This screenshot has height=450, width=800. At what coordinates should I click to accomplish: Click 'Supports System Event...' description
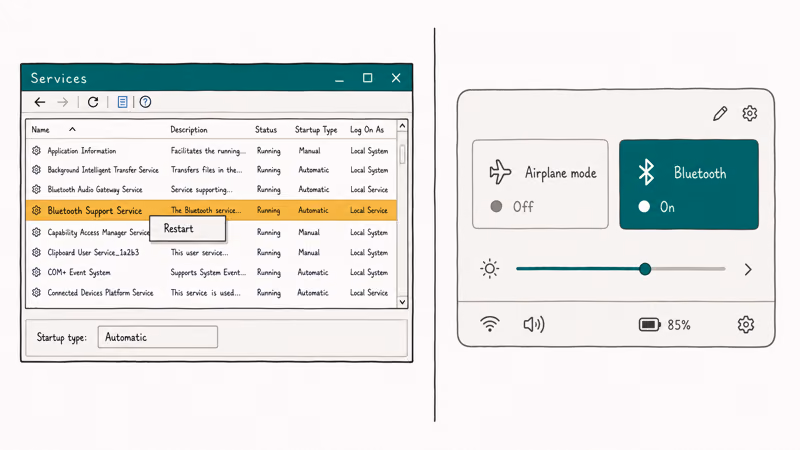[x=208, y=272]
